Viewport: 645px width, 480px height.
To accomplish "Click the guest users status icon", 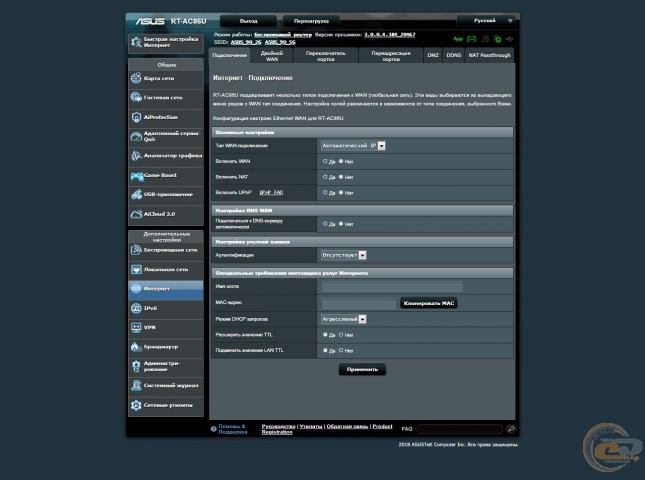I will 485,39.
